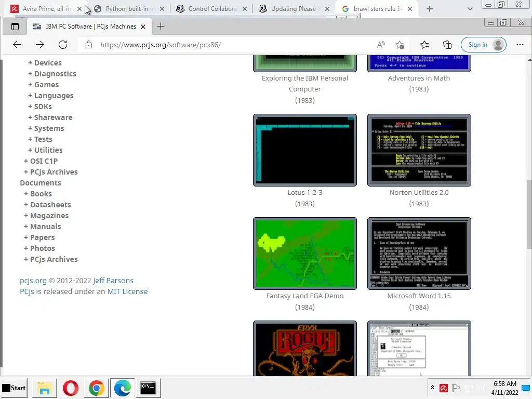Image resolution: width=532 pixels, height=399 pixels.
Task: Open the Command Prompt taskbar icon
Action: pos(148,388)
